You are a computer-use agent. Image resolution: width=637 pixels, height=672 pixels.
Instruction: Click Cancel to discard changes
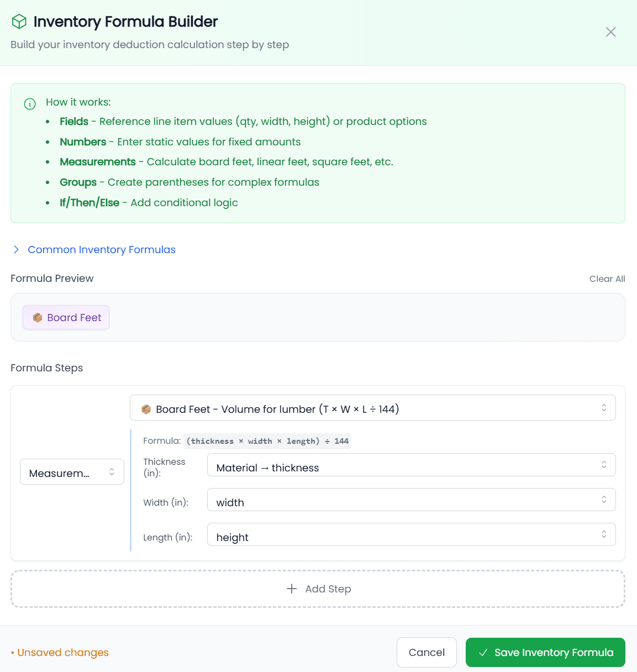tap(427, 652)
